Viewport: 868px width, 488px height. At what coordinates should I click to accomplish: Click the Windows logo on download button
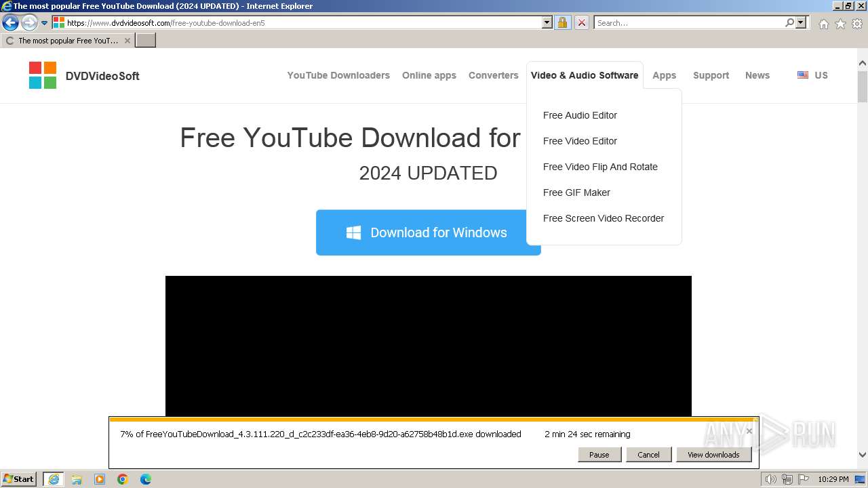[353, 232]
